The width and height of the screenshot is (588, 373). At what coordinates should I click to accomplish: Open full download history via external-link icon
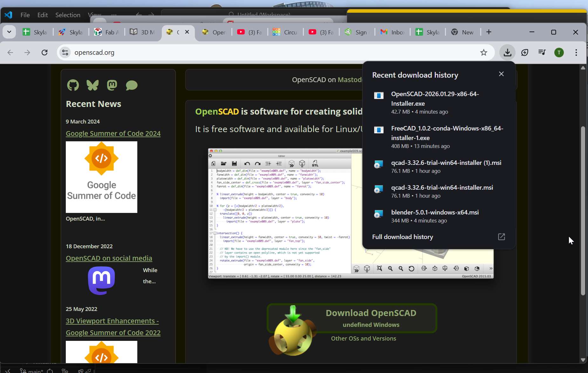[x=502, y=237]
